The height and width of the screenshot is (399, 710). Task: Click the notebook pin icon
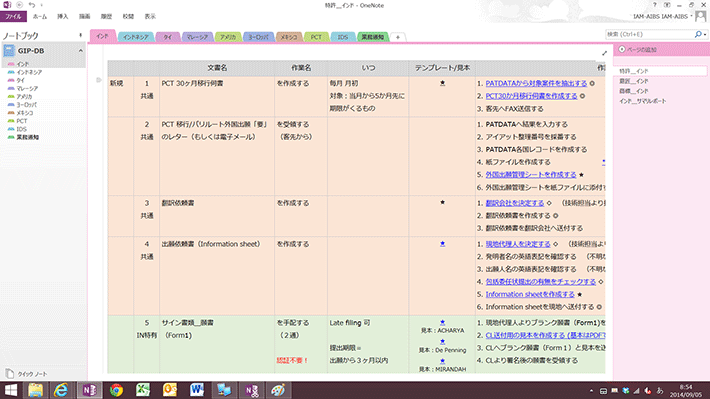coord(81,35)
